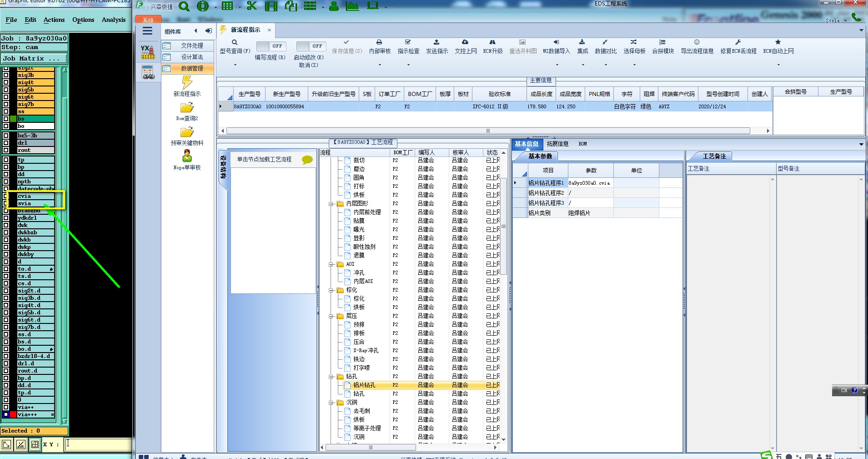Click the green copy documents icon

pyautogui.click(x=291, y=6)
